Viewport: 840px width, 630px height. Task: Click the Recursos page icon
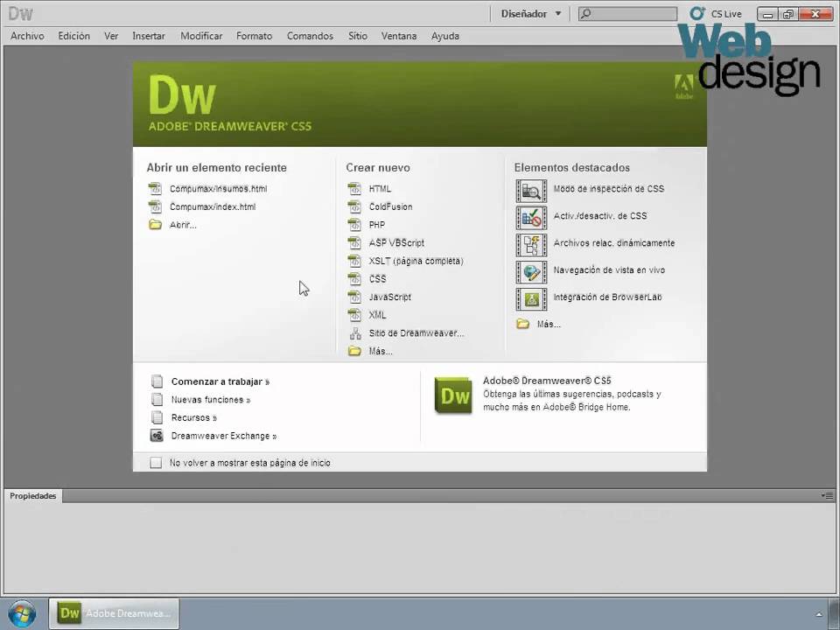point(157,417)
